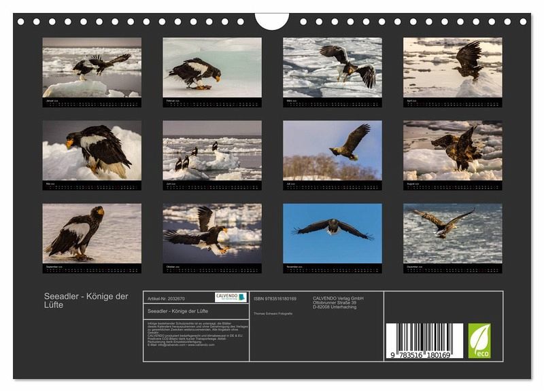This screenshot has width=544, height=392.
Task: Select the April calendar image
Action: [452, 67]
